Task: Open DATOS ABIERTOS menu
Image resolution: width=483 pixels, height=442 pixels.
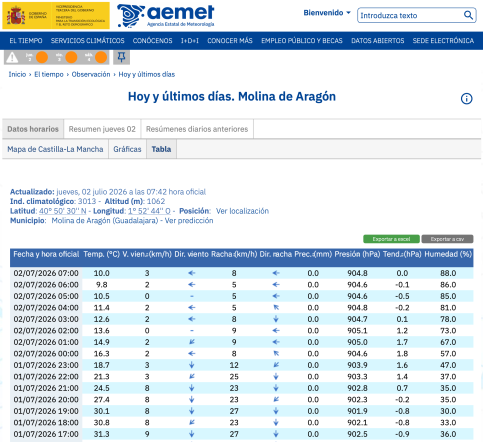Action: (x=377, y=41)
